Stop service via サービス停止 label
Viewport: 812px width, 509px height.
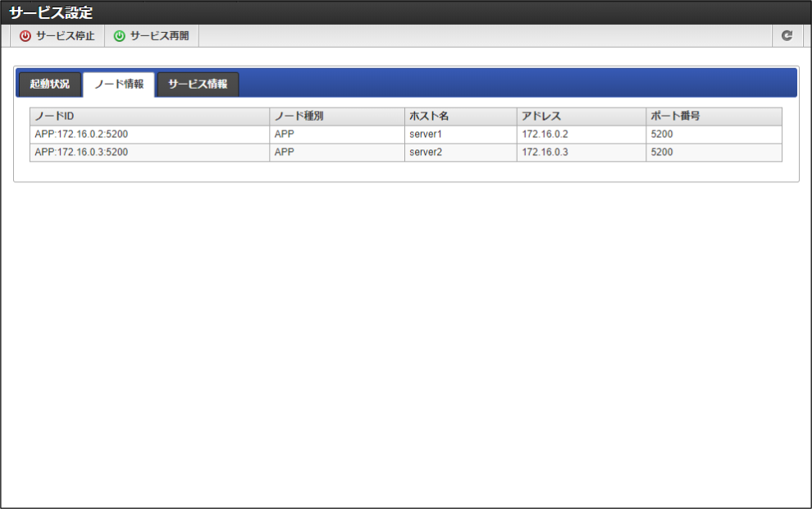(66, 36)
